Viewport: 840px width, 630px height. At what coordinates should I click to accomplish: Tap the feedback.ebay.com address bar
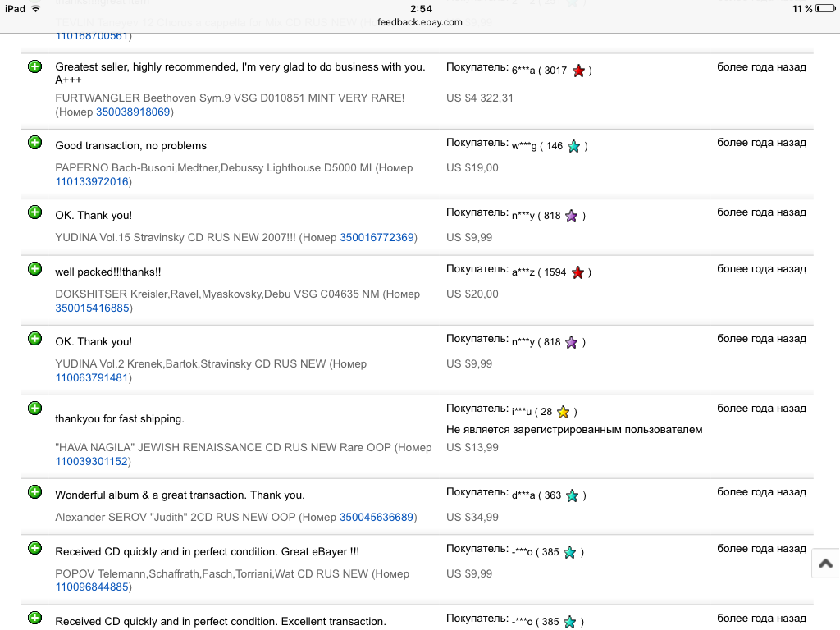[x=420, y=22]
